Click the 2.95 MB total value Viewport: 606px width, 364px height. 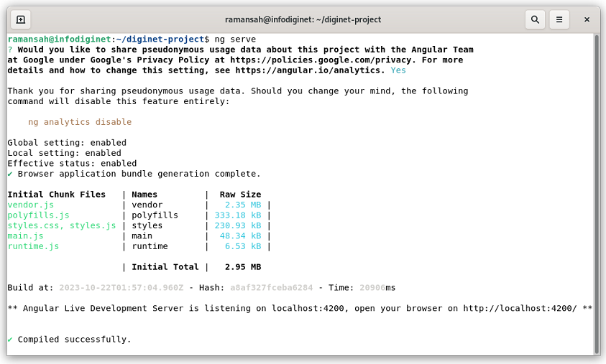[x=243, y=267]
